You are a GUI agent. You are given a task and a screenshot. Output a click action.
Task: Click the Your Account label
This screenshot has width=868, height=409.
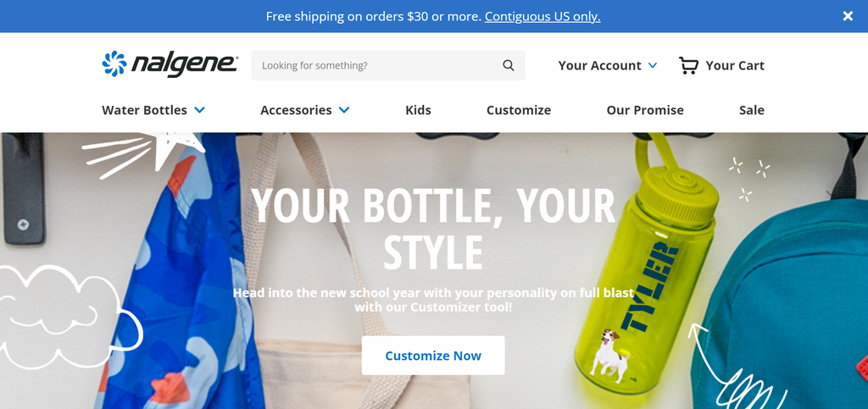click(599, 65)
